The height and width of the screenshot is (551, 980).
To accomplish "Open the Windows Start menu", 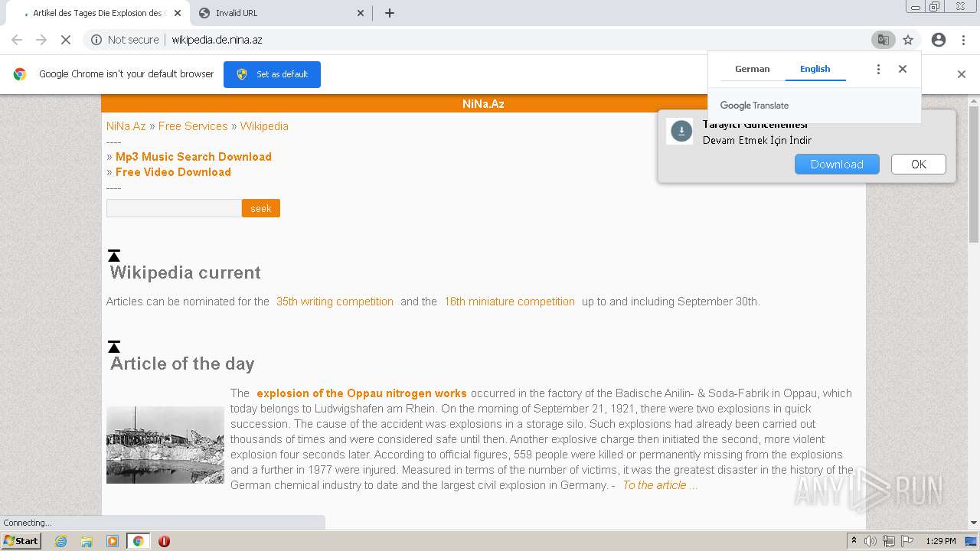I will coord(21,541).
